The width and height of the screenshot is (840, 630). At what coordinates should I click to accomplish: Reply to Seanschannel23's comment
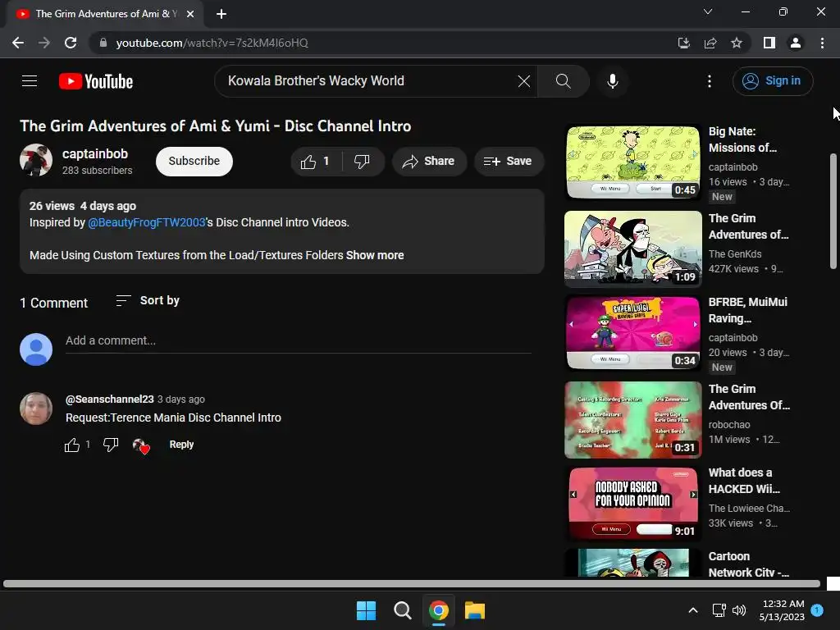[181, 445]
